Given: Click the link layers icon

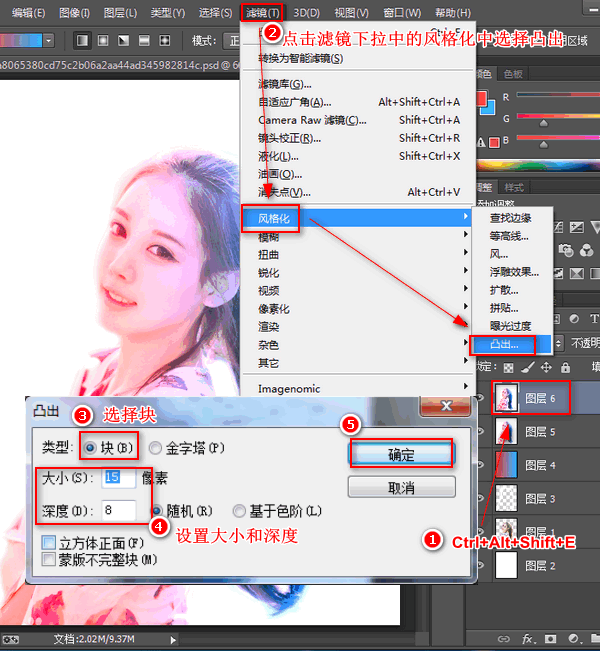Looking at the screenshot, I should tap(503, 639).
